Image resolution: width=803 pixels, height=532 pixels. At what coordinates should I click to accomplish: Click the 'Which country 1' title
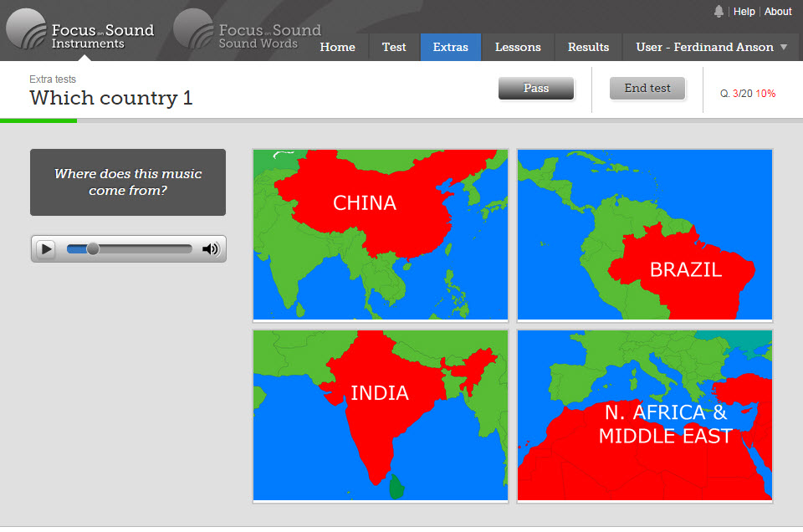[111, 98]
